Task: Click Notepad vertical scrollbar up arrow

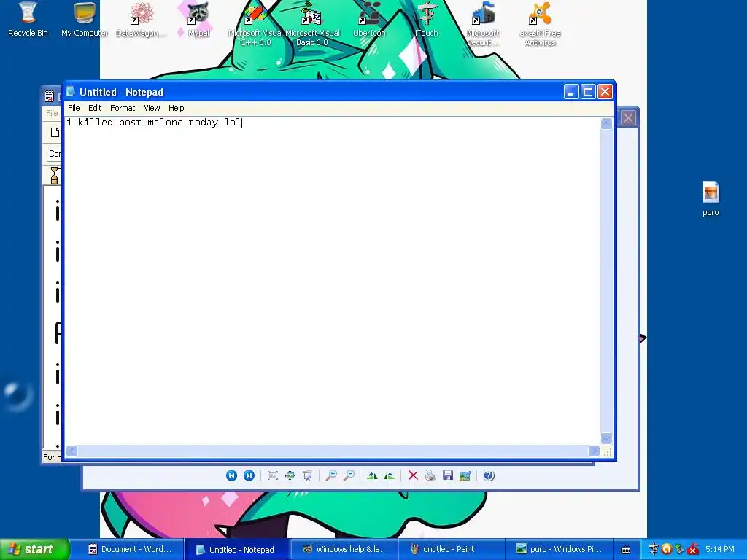Action: pyautogui.click(x=606, y=124)
